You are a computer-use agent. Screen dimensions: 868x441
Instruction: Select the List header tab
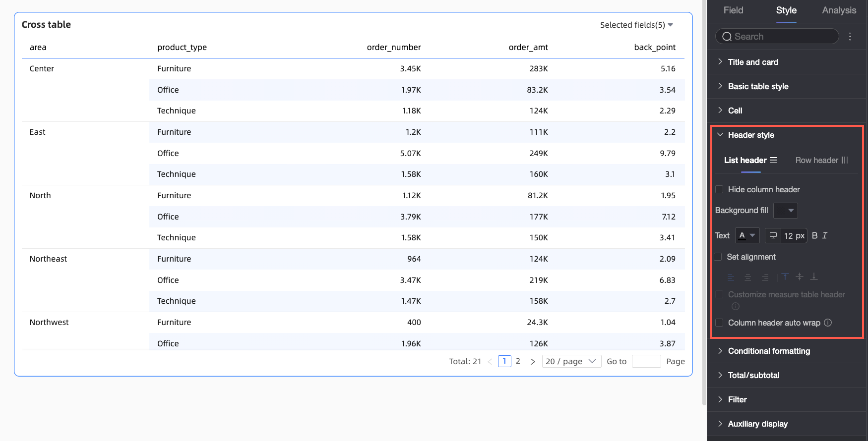tap(750, 160)
